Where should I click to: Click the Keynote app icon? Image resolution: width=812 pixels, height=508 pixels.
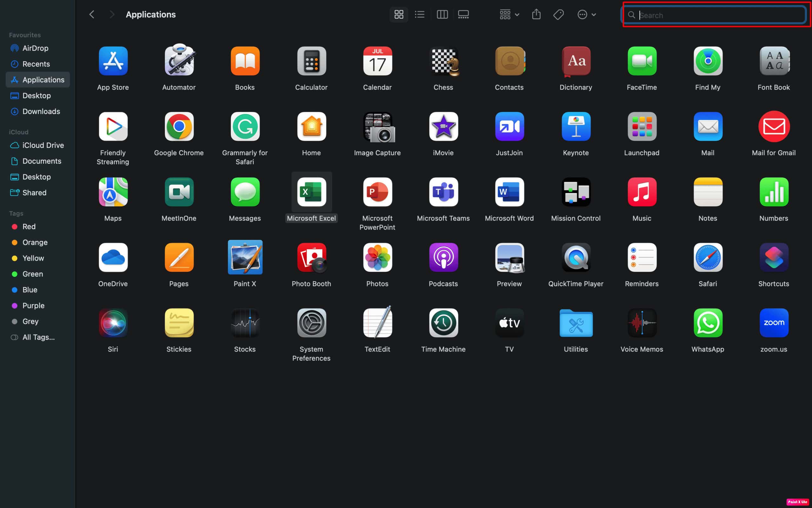pos(576,126)
